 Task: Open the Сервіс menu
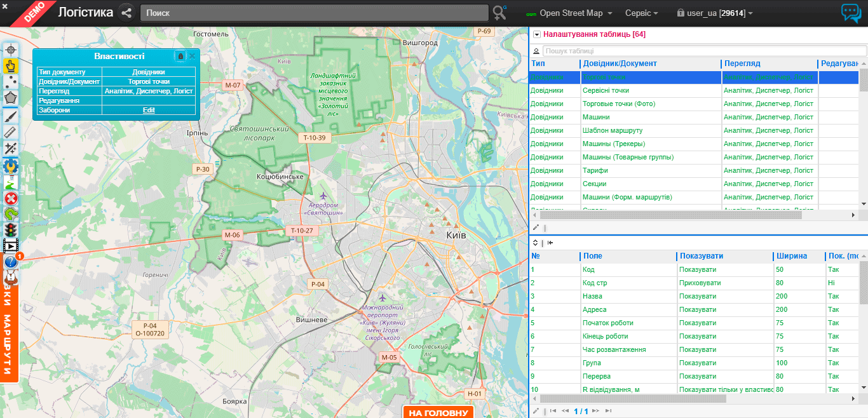click(x=641, y=13)
